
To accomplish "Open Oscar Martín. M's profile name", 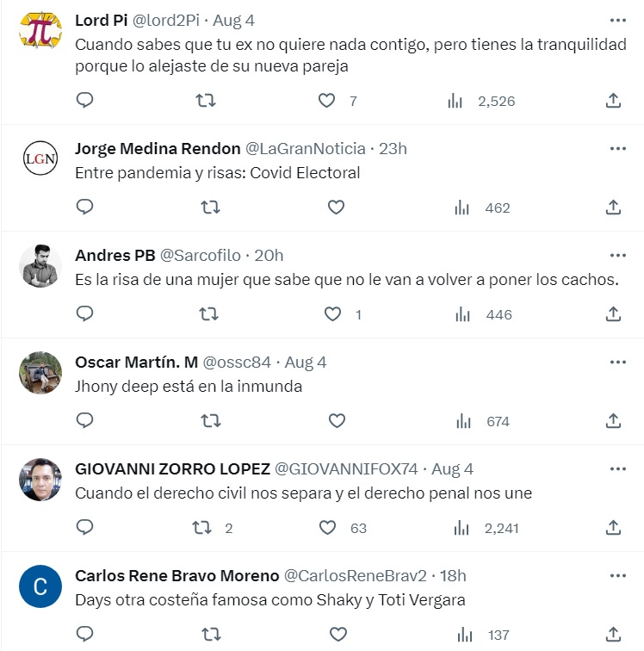I will [x=136, y=363].
